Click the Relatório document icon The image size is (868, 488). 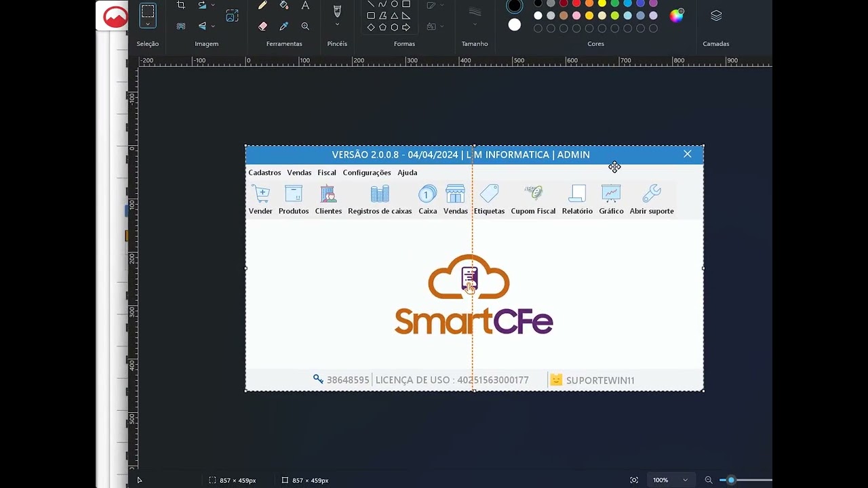point(577,194)
